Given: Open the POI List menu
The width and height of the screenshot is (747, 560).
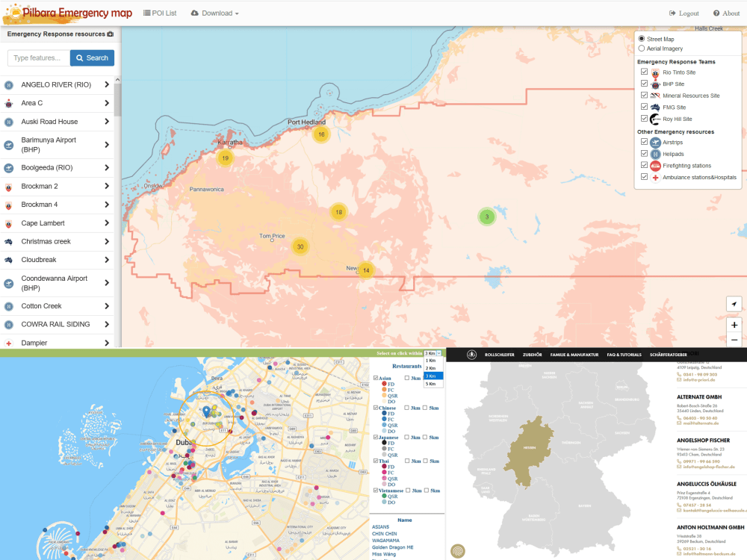Looking at the screenshot, I should pyautogui.click(x=160, y=13).
